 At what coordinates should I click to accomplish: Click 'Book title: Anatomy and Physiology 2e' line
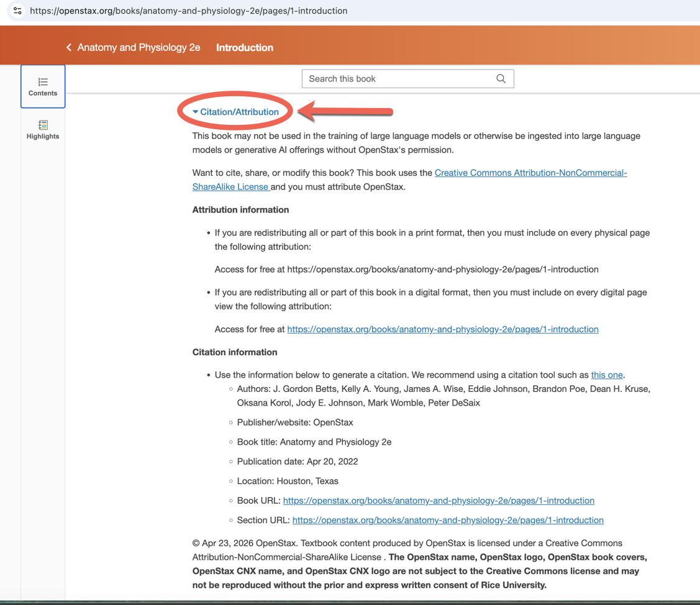(314, 442)
